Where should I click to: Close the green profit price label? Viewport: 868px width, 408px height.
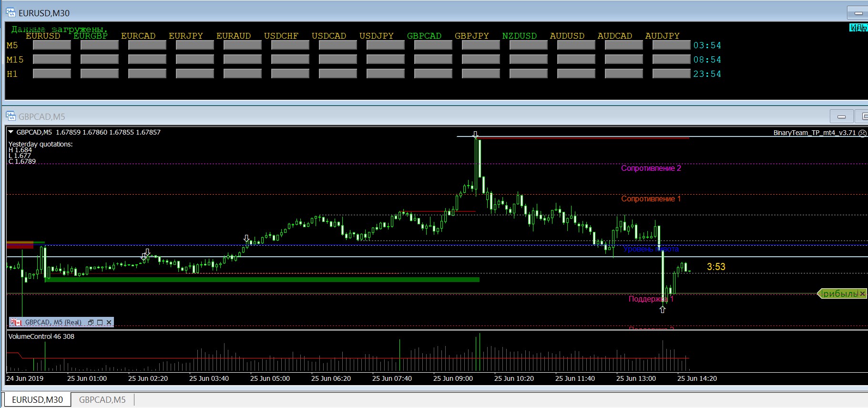[862, 294]
